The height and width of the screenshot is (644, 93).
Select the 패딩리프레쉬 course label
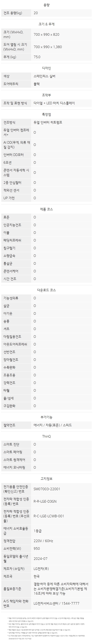[12, 241]
